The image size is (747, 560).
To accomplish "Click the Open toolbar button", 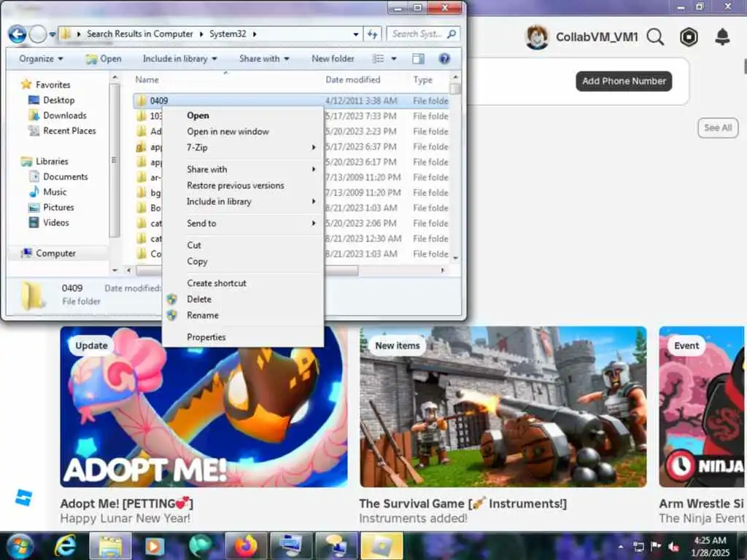I will [104, 58].
